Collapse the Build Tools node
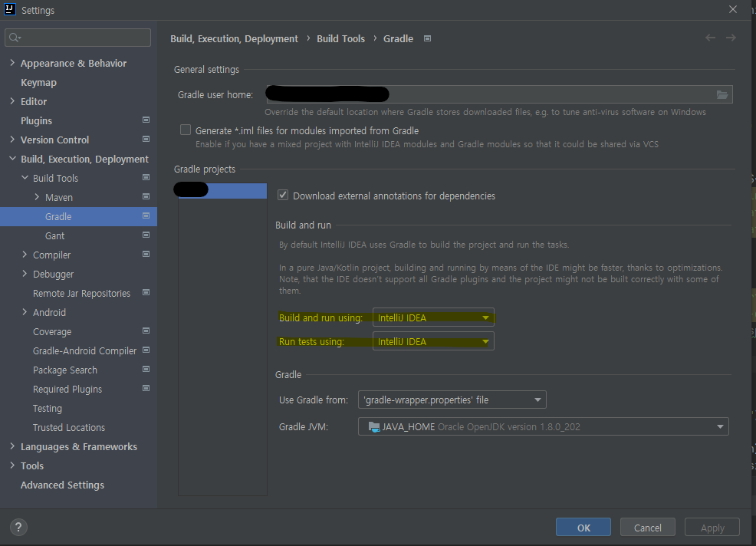Screen dimensions: 756x546 point(25,177)
